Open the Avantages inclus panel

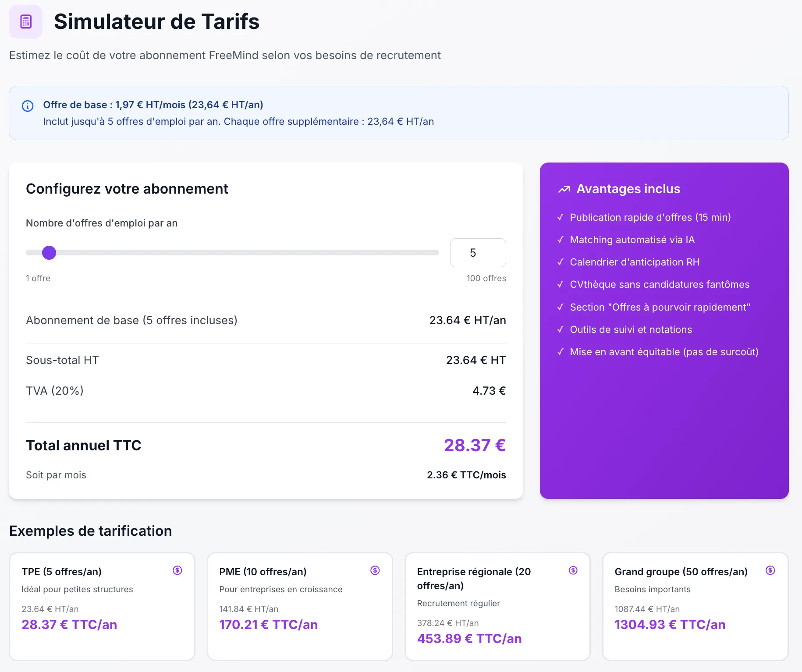click(628, 189)
